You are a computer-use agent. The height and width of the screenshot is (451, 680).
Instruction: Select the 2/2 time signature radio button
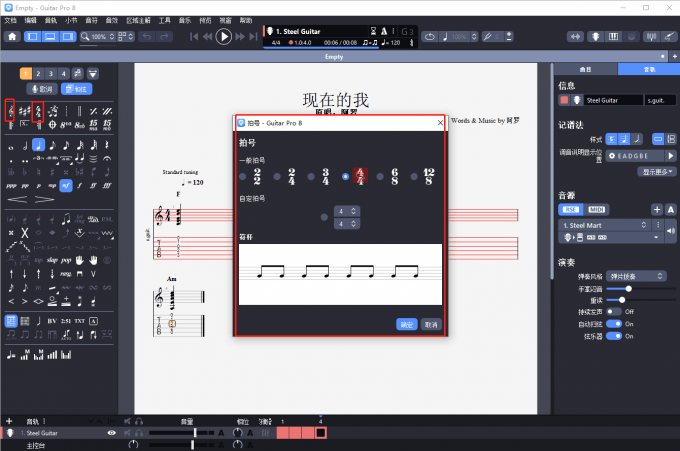pyautogui.click(x=243, y=176)
